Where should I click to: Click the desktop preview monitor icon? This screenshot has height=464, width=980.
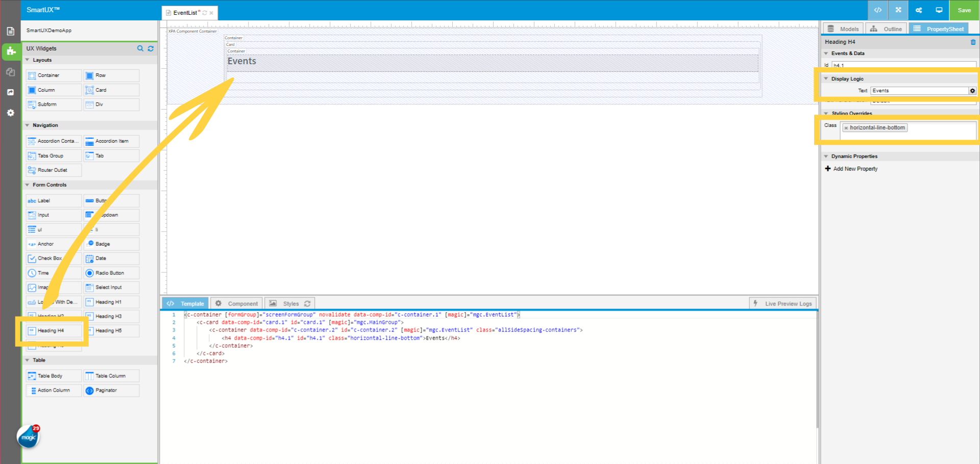(939, 10)
